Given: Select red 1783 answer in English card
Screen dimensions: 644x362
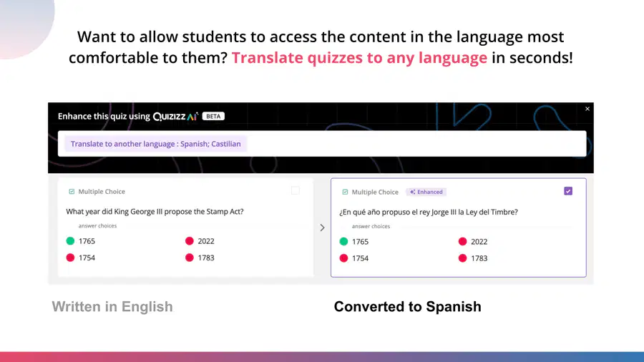Looking at the screenshot, I should [200, 258].
